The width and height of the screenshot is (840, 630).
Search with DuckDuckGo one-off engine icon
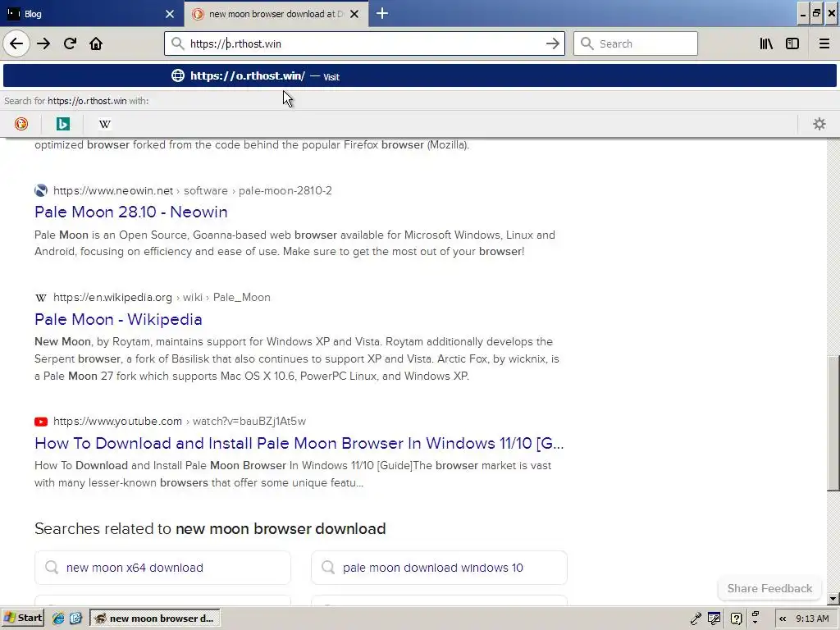click(21, 125)
